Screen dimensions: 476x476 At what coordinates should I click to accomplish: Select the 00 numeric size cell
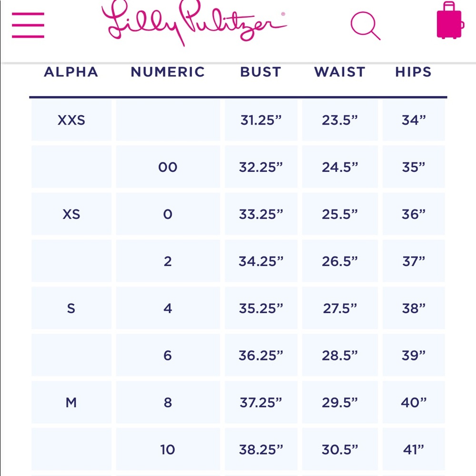coord(168,167)
